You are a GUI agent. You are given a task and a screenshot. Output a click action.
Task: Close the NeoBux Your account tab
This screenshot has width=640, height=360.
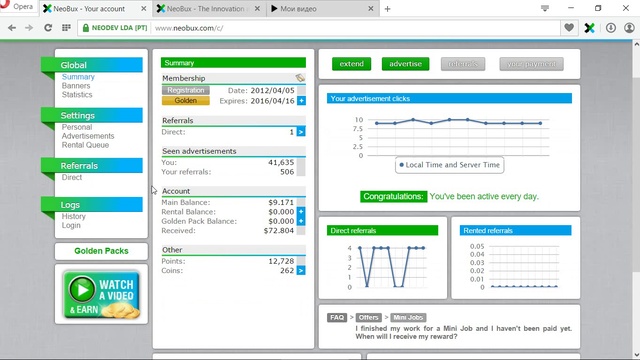(144, 9)
